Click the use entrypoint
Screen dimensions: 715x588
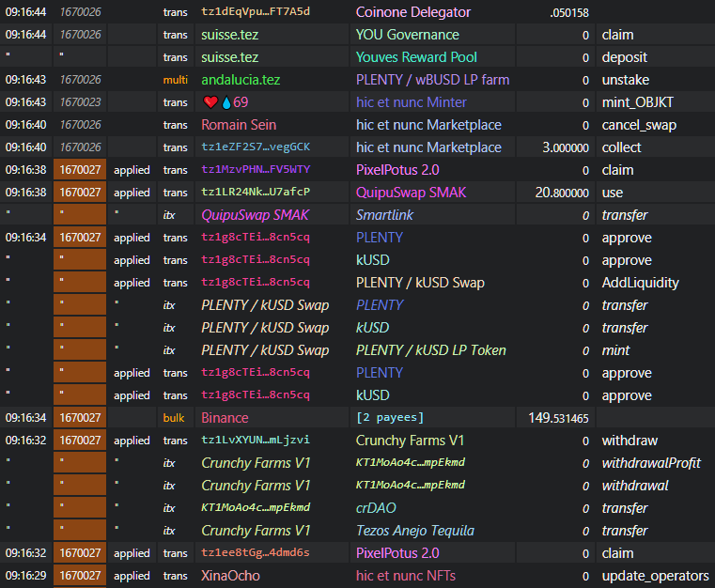[612, 193]
